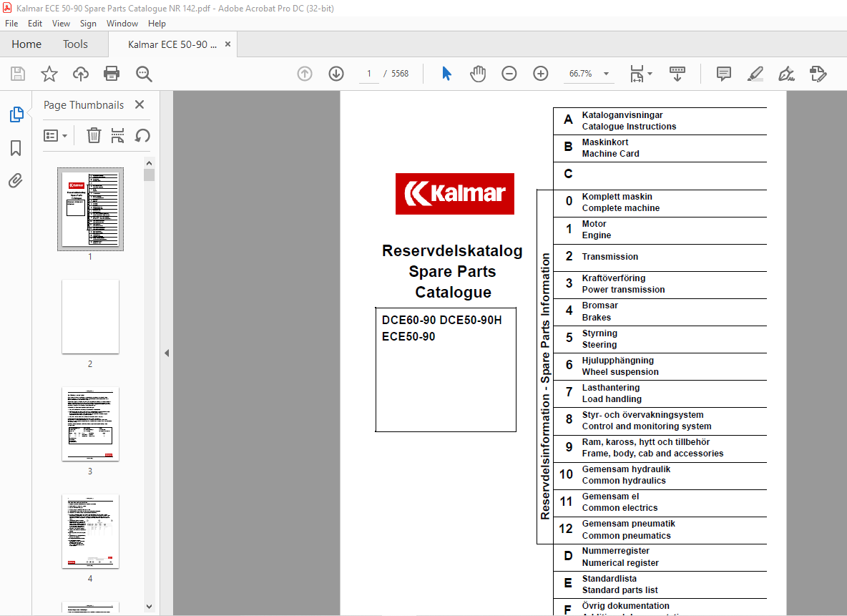Add a comment with the speech bubble icon

[724, 74]
